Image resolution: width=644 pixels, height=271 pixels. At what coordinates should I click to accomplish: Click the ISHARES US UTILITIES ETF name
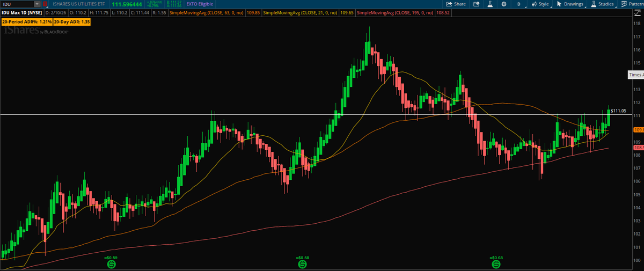pos(79,4)
